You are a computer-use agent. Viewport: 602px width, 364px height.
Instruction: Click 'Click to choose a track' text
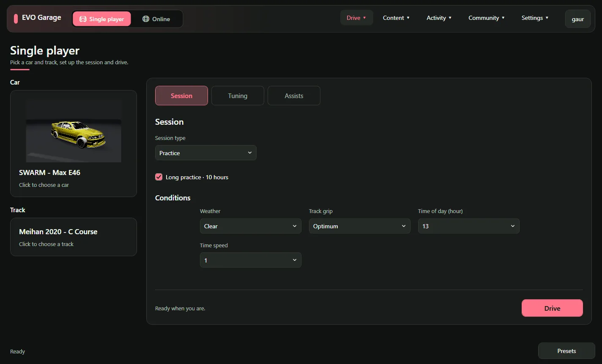[x=46, y=244]
